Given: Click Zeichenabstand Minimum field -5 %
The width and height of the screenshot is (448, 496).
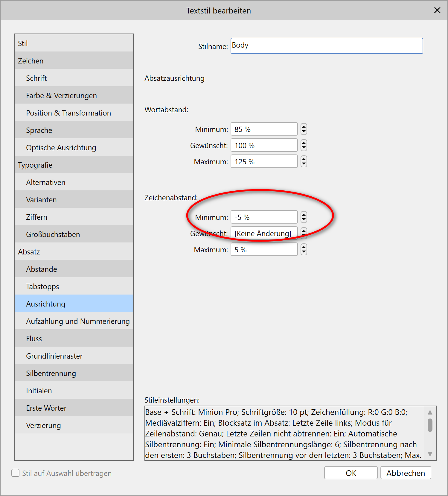Looking at the screenshot, I should [x=264, y=217].
